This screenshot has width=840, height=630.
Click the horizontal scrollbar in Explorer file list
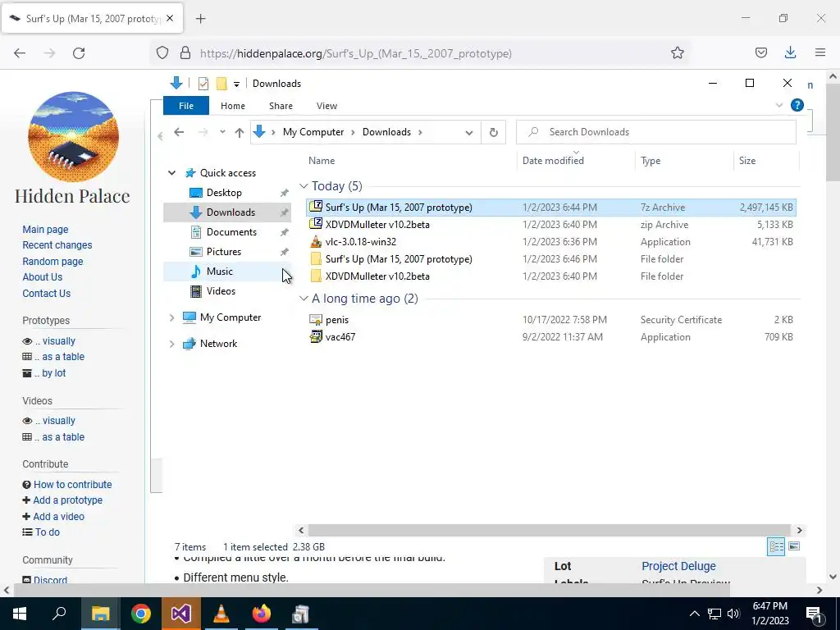549,531
